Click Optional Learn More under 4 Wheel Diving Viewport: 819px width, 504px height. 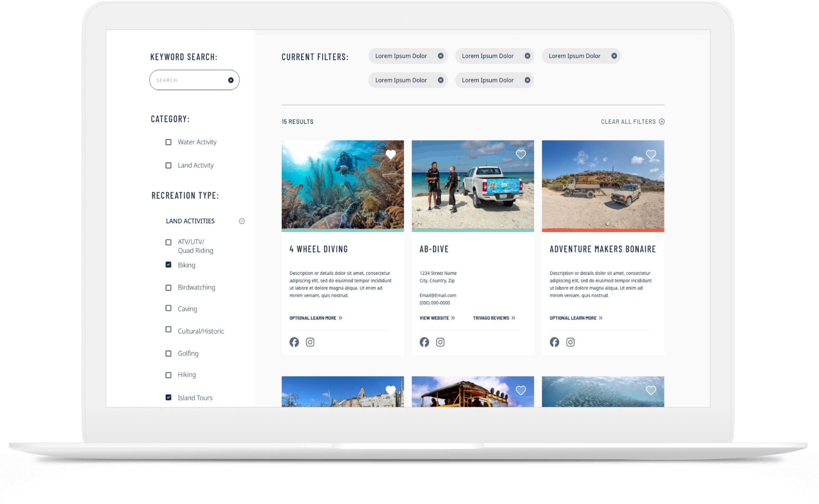(315, 318)
